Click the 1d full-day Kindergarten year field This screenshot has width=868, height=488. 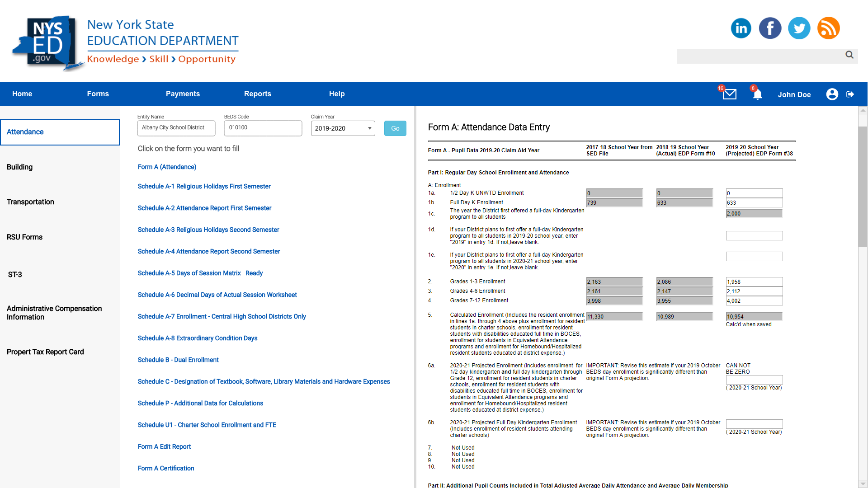pyautogui.click(x=754, y=235)
